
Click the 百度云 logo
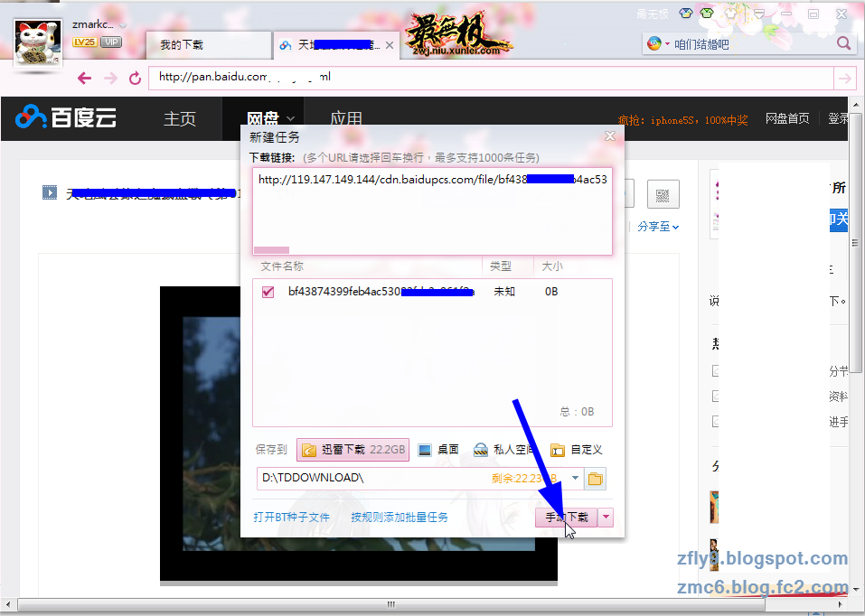(66, 117)
